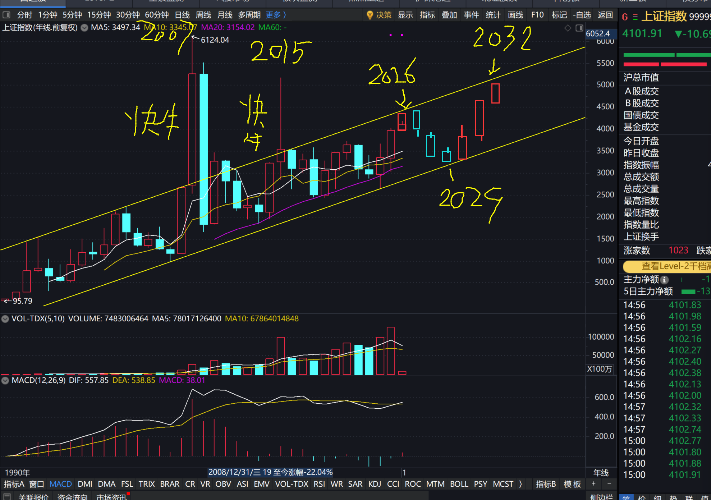The width and height of the screenshot is (711, 500).
Task: Select the 5分钟 period
Action: [72, 15]
